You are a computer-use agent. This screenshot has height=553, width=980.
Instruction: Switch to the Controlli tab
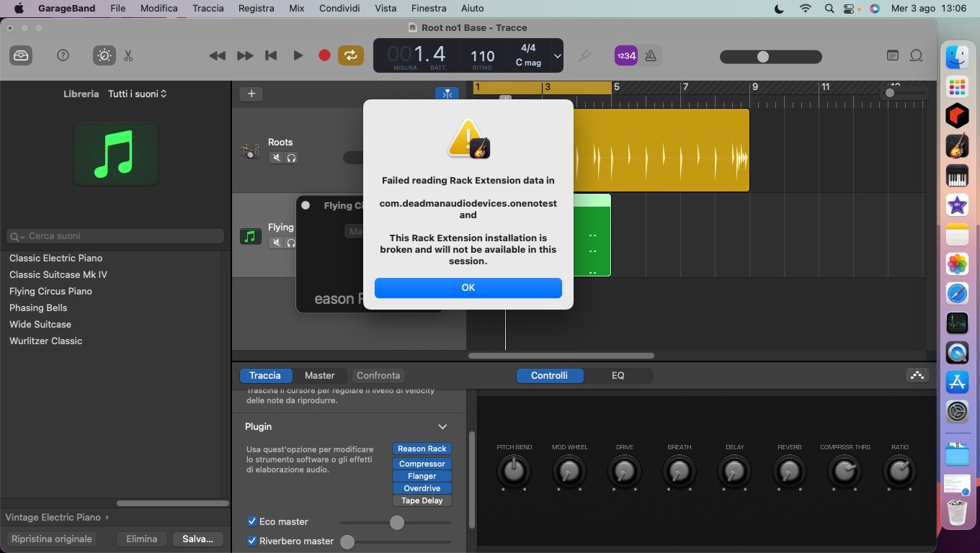(x=550, y=375)
